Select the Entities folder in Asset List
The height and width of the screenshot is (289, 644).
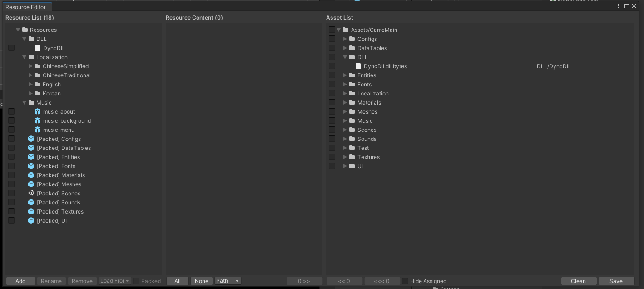point(367,75)
